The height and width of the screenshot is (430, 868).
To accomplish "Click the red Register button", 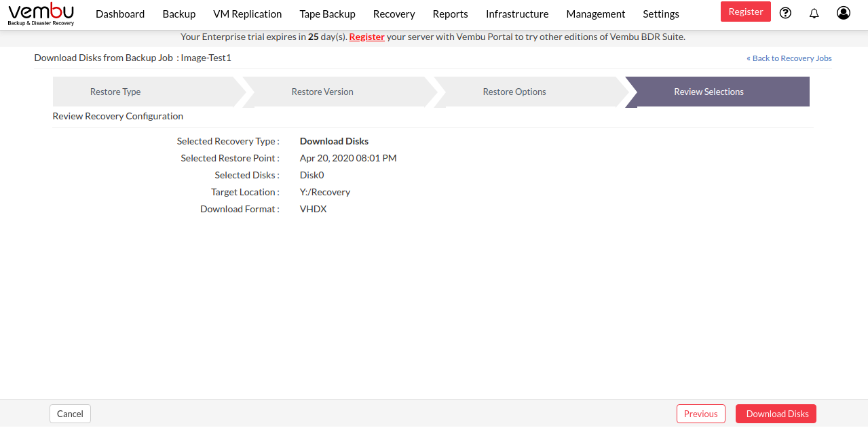I will pos(746,12).
